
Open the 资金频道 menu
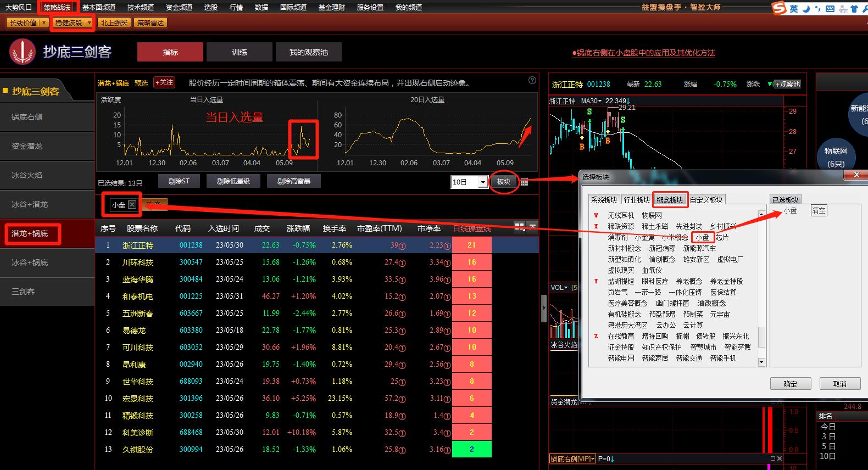click(179, 7)
